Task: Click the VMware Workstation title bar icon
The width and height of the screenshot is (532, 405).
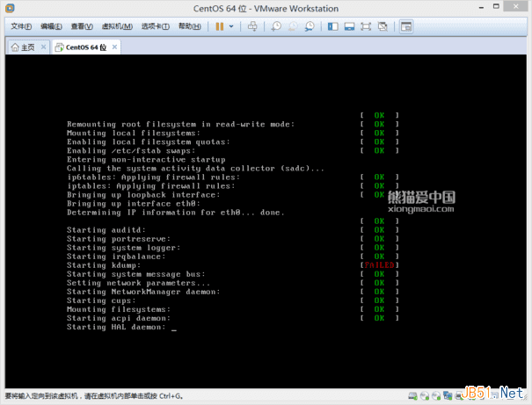Action: tap(10, 8)
